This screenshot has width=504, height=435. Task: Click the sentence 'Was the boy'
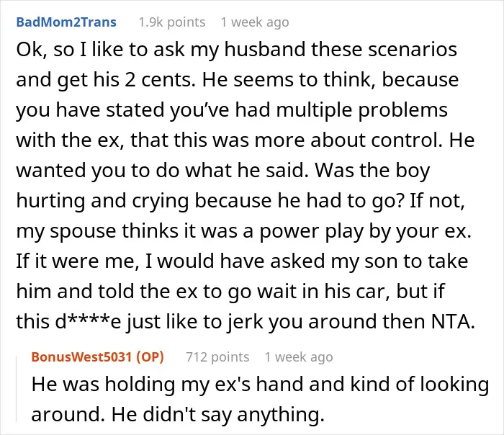372,170
